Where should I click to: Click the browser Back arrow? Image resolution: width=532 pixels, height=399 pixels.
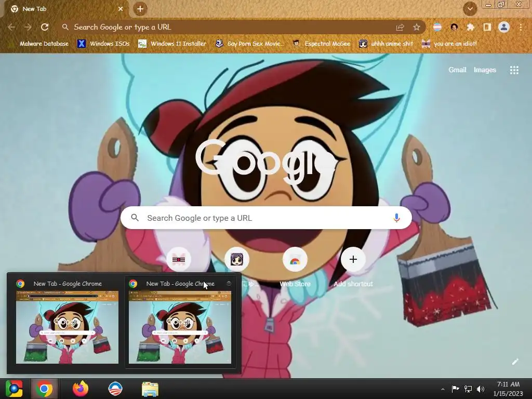[x=11, y=27]
